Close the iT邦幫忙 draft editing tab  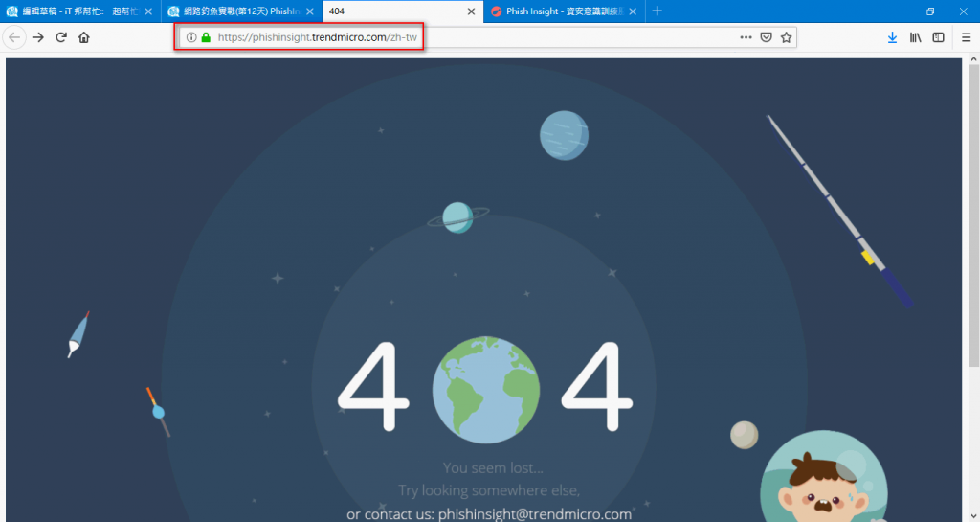coord(148,11)
